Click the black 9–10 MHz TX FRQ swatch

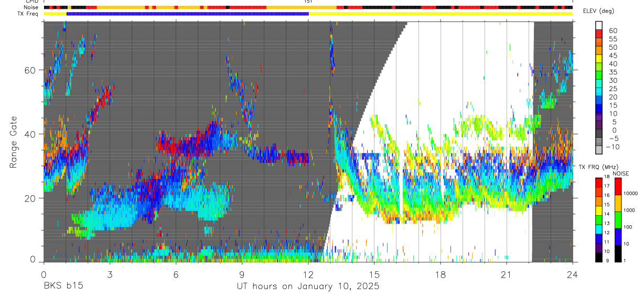(599, 257)
